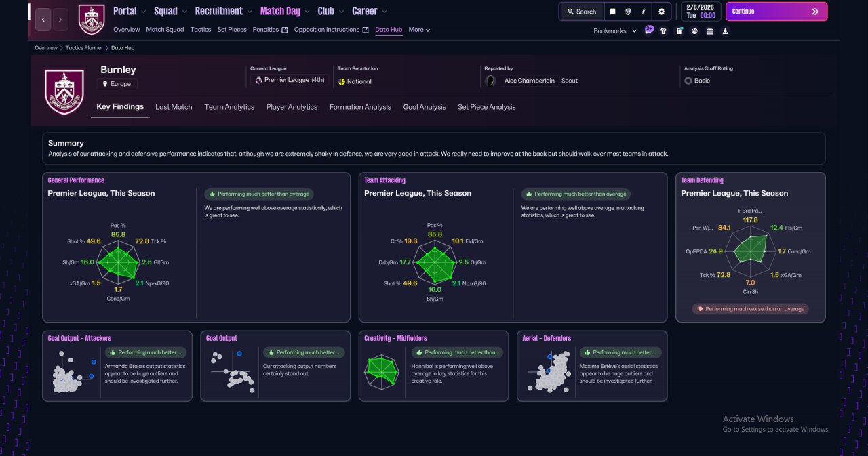Open Penalties external link
This screenshot has width=868, height=456.
click(x=270, y=30)
